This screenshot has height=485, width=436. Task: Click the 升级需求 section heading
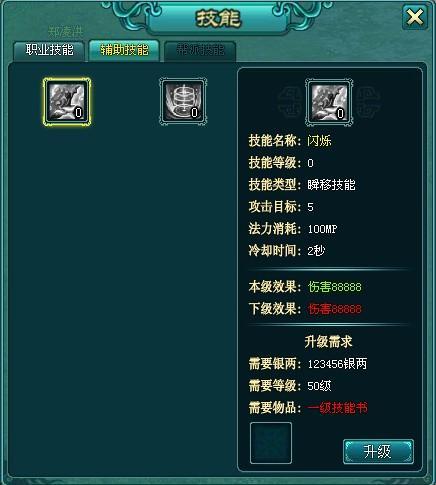point(328,342)
